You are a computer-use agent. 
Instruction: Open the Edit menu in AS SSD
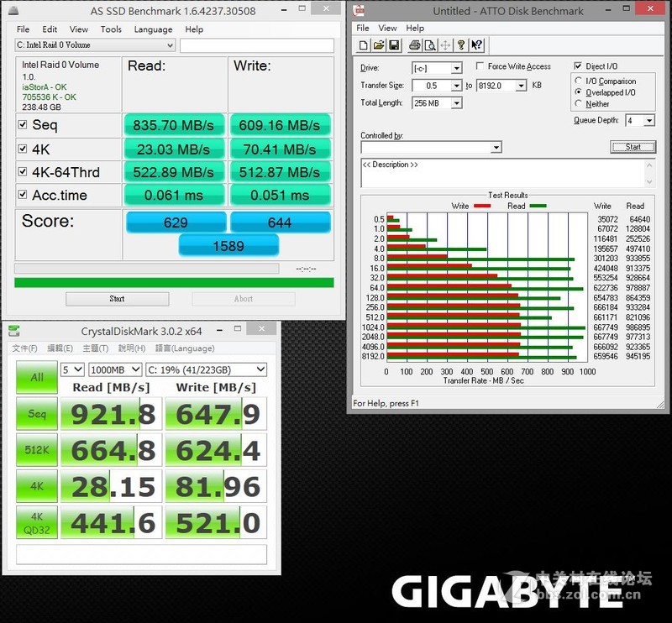tap(50, 29)
